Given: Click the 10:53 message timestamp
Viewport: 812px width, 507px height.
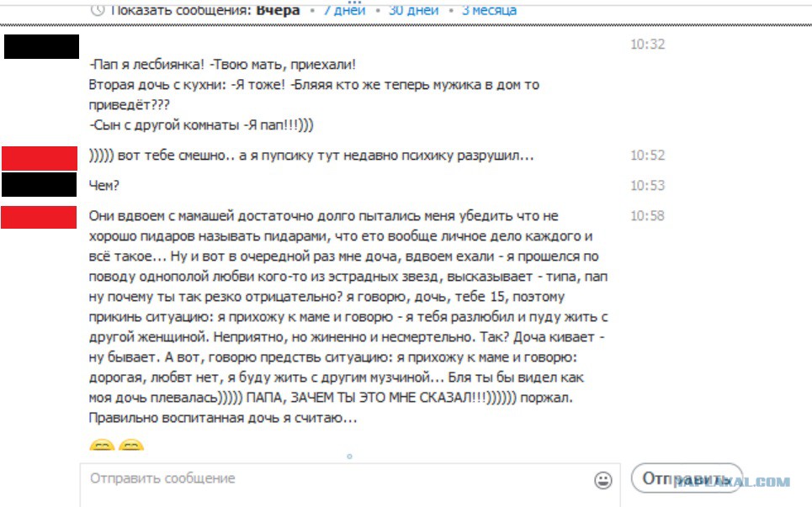Looking at the screenshot, I should pos(647,186).
